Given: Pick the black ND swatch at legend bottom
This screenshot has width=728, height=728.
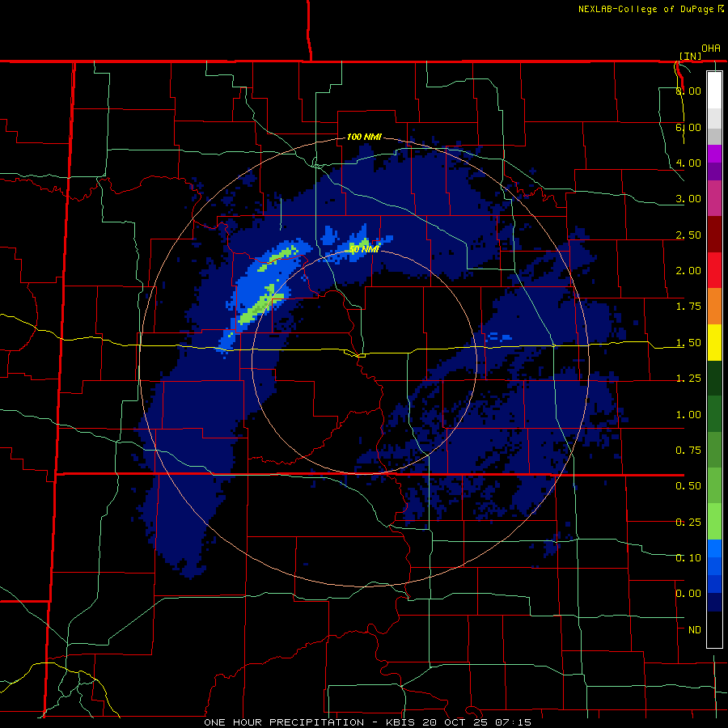Looking at the screenshot, I should click(714, 629).
